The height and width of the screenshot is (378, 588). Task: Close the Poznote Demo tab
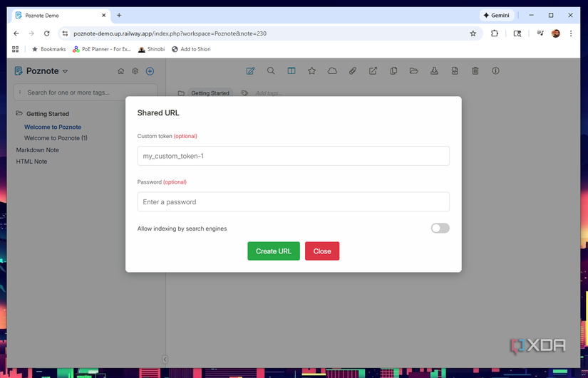[104, 16]
